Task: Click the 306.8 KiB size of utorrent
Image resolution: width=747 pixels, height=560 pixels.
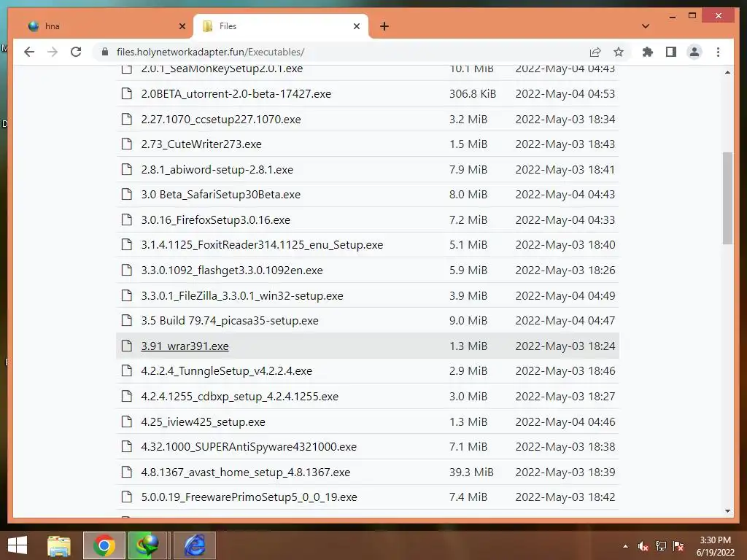Action: (473, 94)
